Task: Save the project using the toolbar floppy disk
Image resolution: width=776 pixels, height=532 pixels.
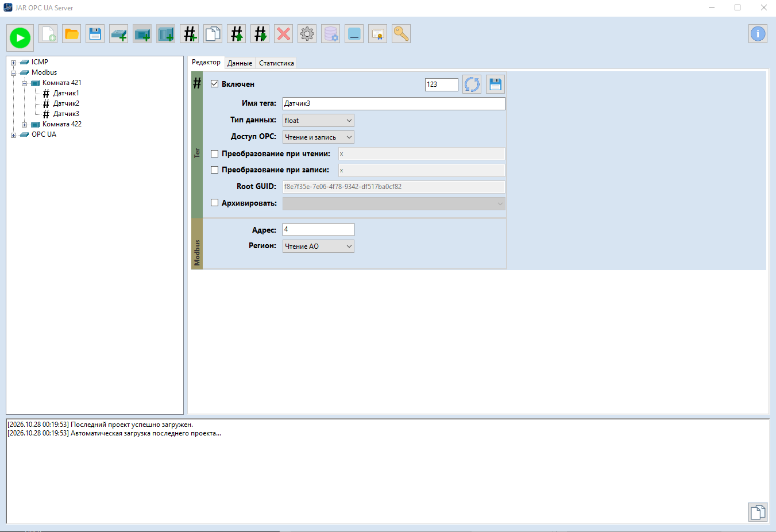Action: tap(95, 34)
